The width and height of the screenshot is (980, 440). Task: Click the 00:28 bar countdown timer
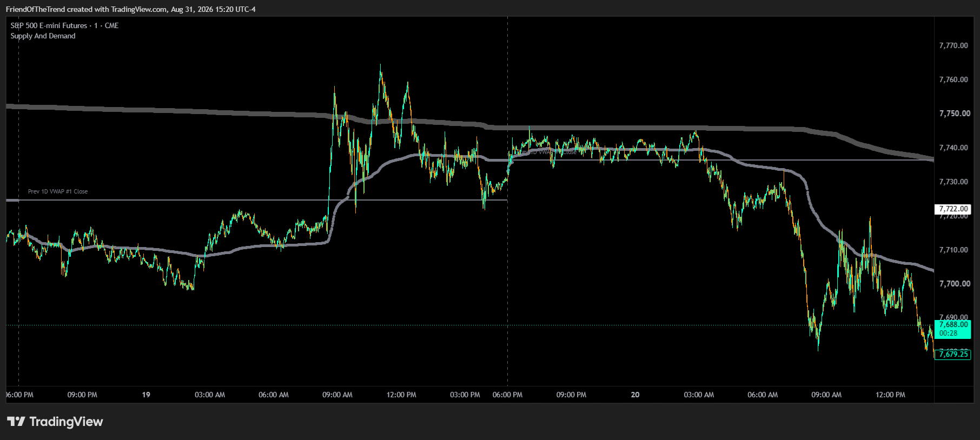click(x=949, y=333)
